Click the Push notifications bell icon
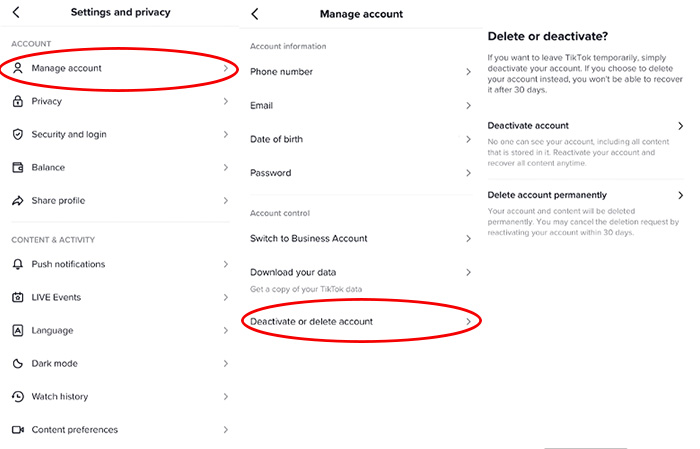The image size is (700, 449). click(17, 264)
